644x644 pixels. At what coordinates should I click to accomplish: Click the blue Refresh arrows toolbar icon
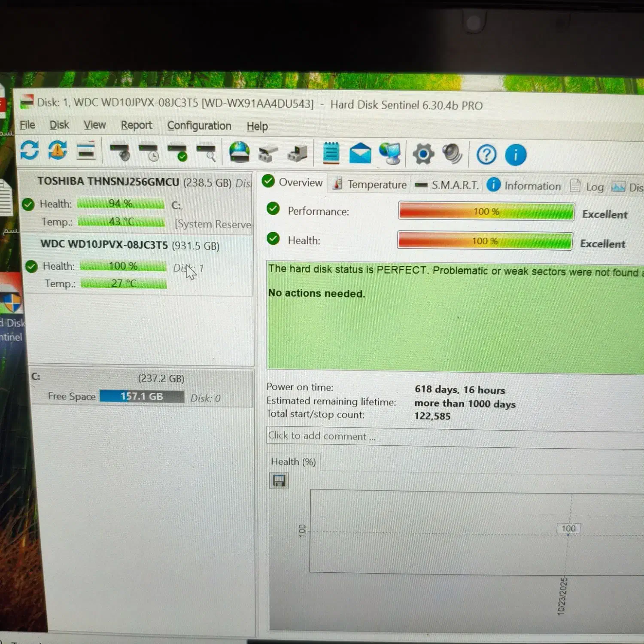[x=29, y=150]
